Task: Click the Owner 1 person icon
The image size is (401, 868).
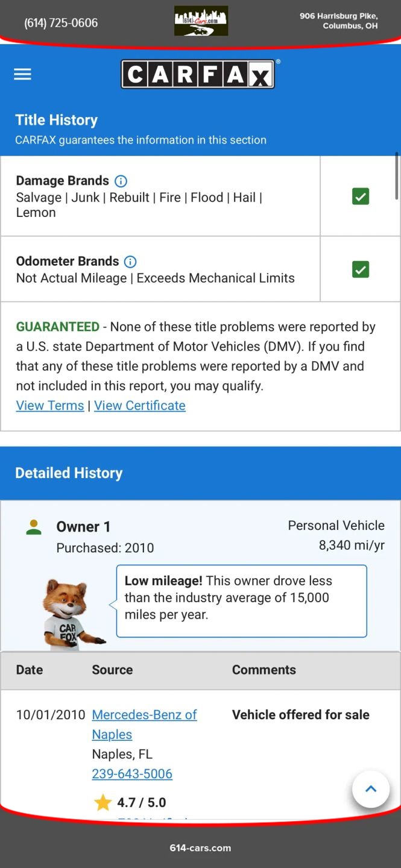Action: [34, 527]
